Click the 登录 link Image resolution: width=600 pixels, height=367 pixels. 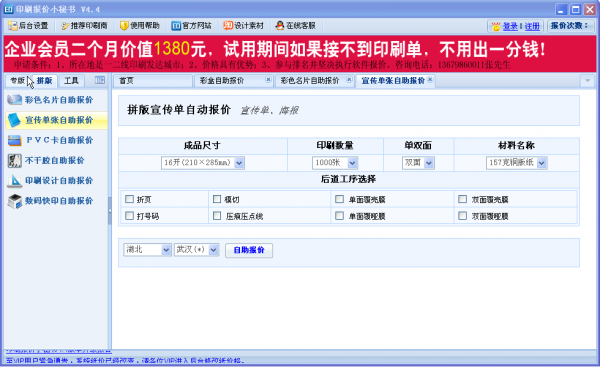point(510,26)
